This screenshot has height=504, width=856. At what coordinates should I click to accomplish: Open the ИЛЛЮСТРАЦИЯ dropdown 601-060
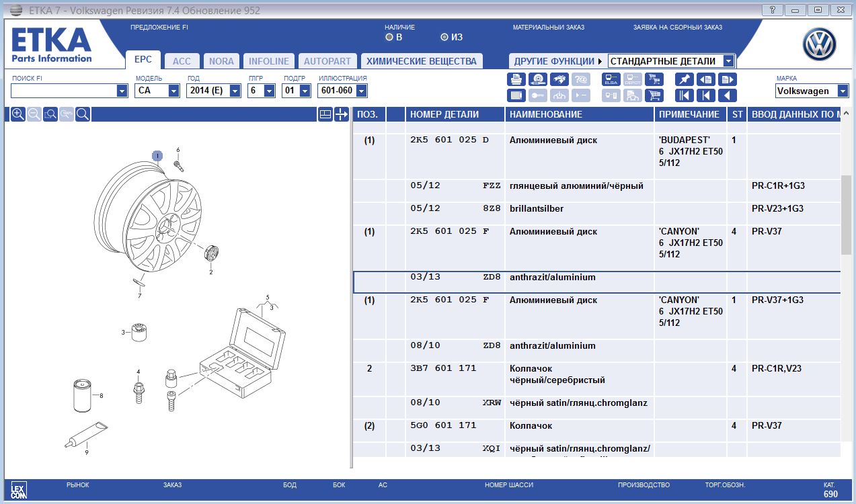pos(361,91)
